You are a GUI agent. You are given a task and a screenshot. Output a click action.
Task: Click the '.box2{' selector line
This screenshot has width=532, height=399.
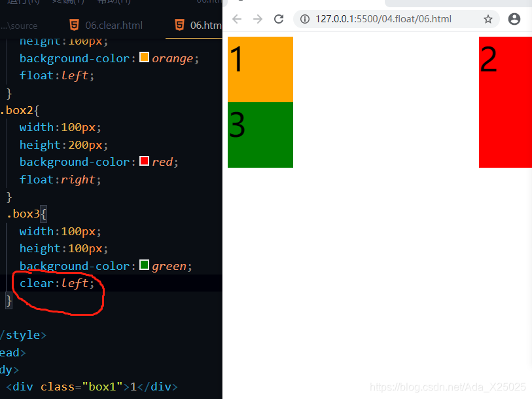click(20, 110)
